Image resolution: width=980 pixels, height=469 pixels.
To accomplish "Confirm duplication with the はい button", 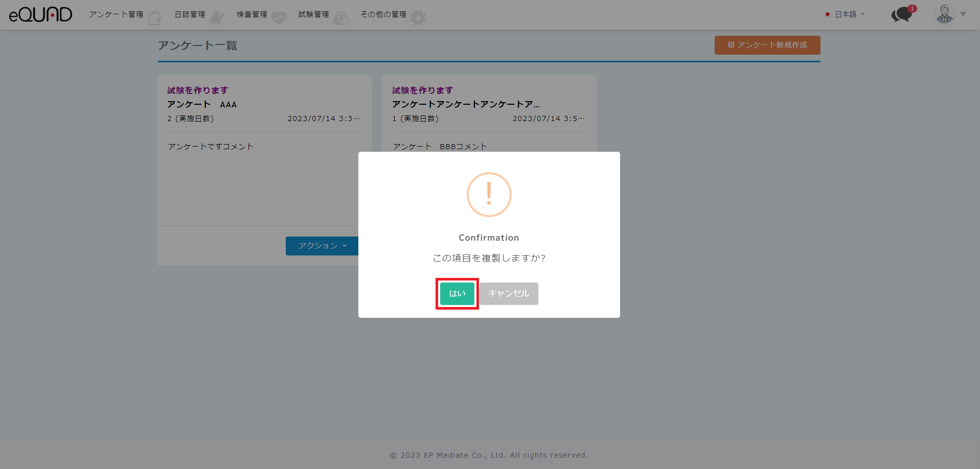I will (457, 294).
